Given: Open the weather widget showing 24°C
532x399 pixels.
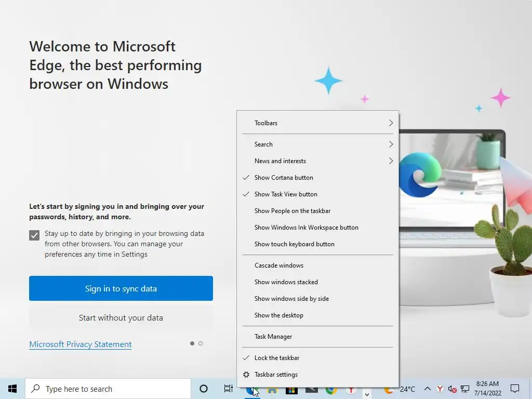Looking at the screenshot, I should [400, 389].
